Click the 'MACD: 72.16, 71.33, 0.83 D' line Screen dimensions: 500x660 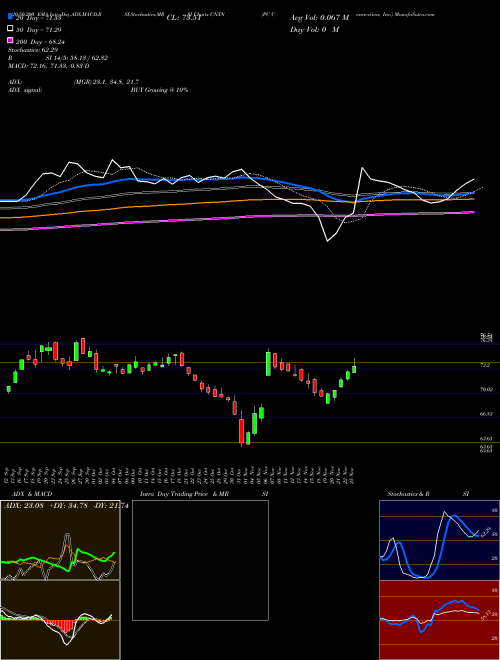[x=49, y=66]
